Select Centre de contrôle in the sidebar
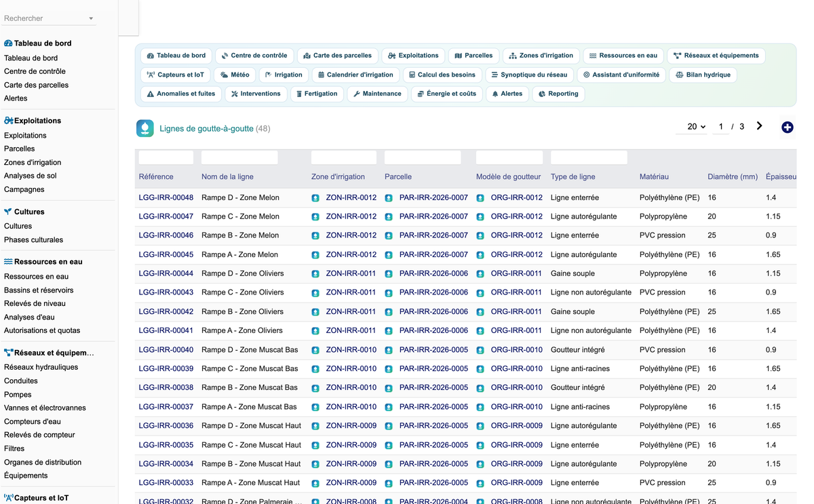The height and width of the screenshot is (504, 814). point(35,71)
